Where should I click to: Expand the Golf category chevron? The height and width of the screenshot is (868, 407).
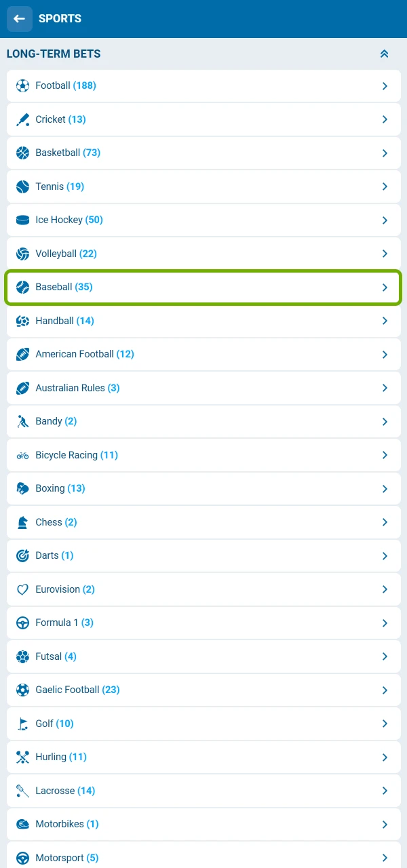(385, 724)
